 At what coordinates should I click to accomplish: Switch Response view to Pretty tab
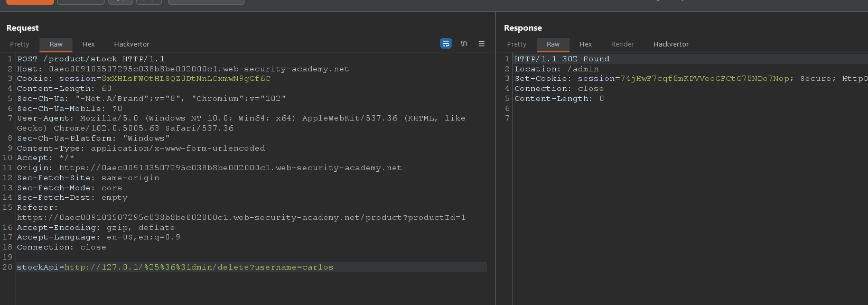[x=516, y=44]
